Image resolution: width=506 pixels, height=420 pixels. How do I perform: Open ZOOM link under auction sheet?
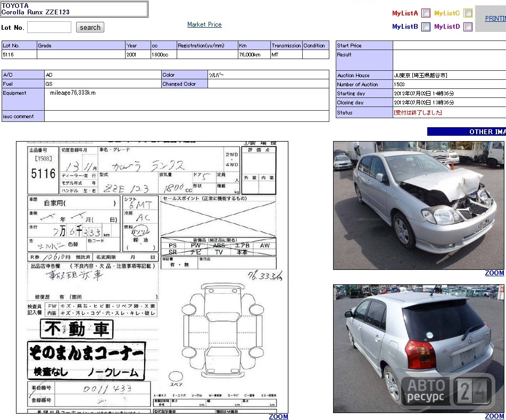click(278, 416)
